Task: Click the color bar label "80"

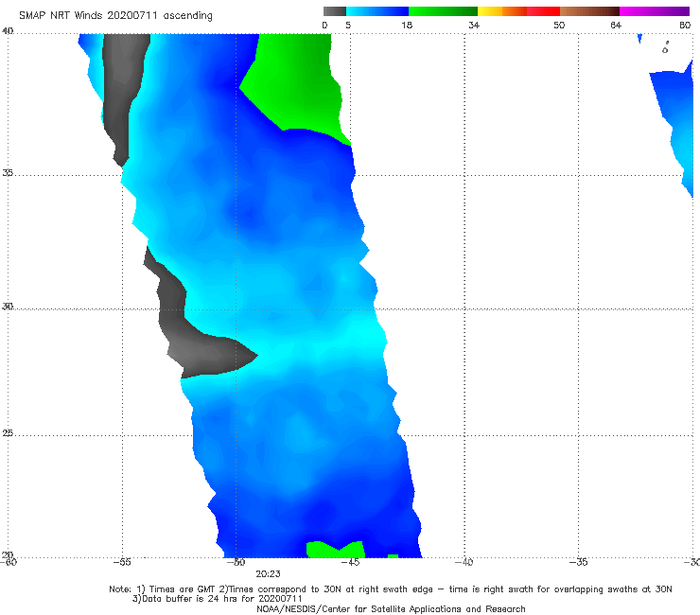Action: pos(685,26)
